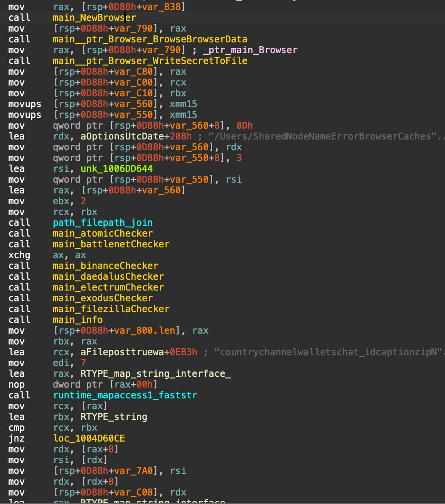Select main_battlenetChecker function name
The image size is (445, 504).
[x=111, y=244]
